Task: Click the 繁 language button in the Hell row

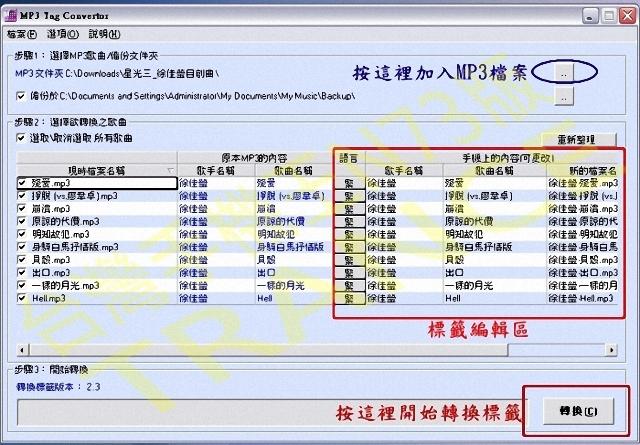Action: pos(349,298)
